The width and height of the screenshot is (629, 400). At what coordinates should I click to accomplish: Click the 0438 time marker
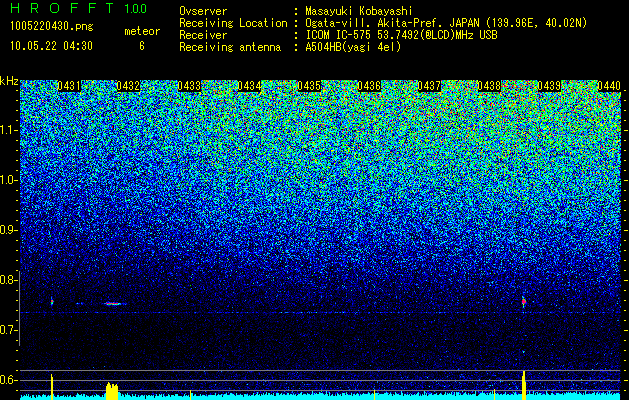point(489,86)
